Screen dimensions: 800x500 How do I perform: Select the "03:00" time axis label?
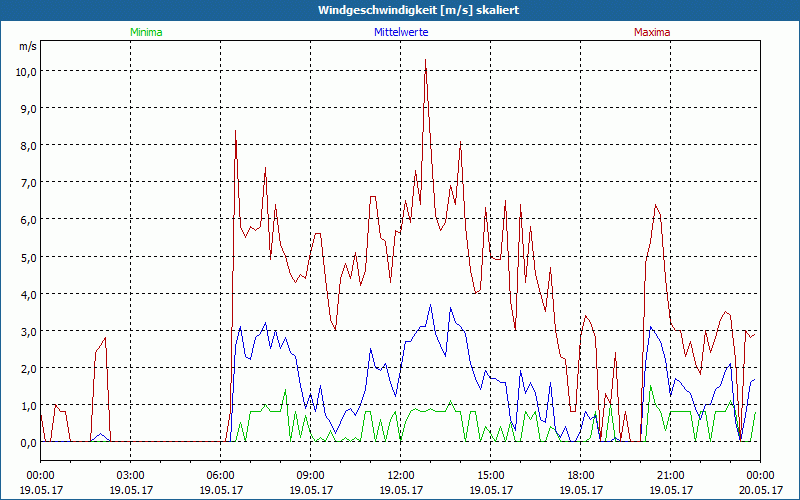130,475
